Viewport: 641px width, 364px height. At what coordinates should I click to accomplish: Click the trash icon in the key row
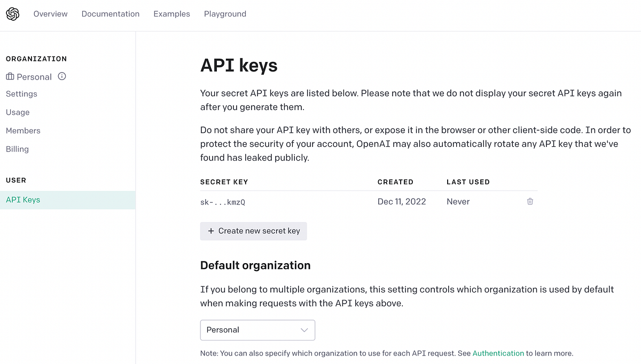tap(529, 201)
